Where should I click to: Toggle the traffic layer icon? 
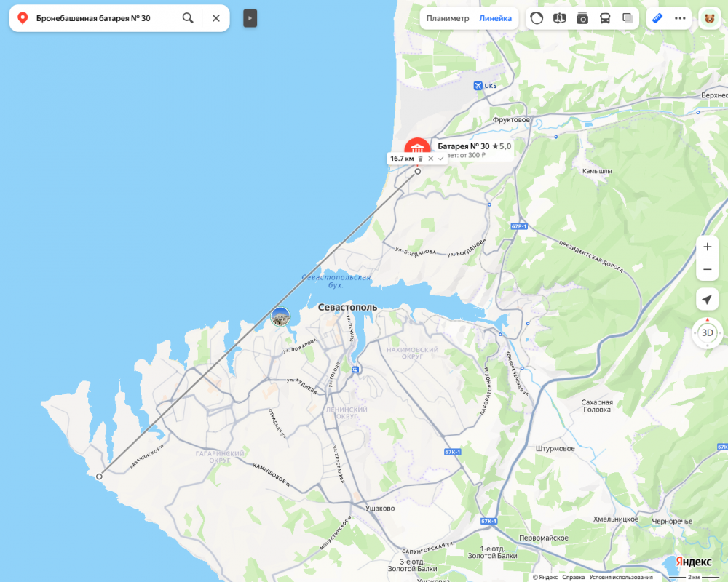[x=537, y=18]
